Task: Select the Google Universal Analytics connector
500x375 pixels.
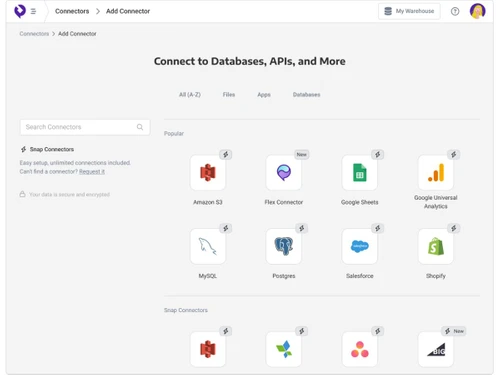Action: (436, 173)
